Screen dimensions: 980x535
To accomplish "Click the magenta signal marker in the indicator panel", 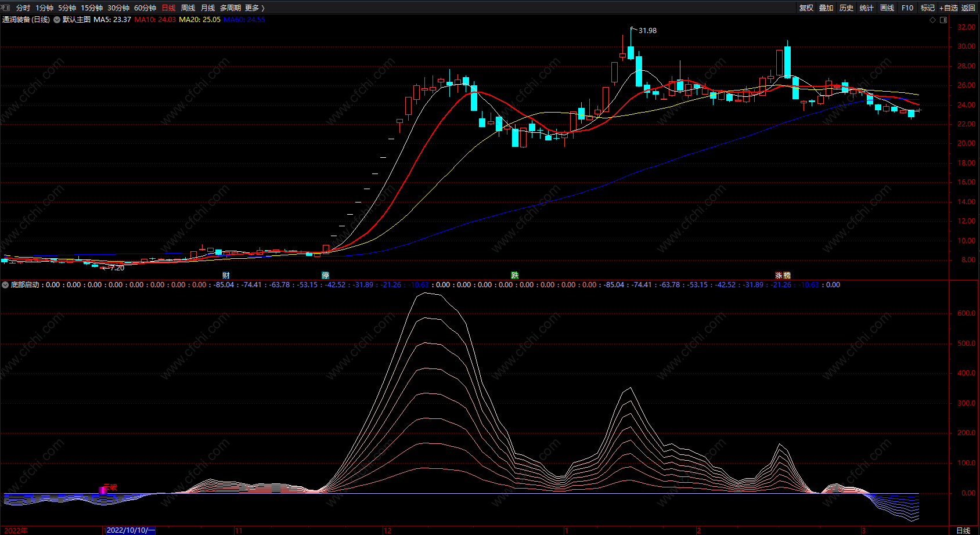I will [x=103, y=490].
